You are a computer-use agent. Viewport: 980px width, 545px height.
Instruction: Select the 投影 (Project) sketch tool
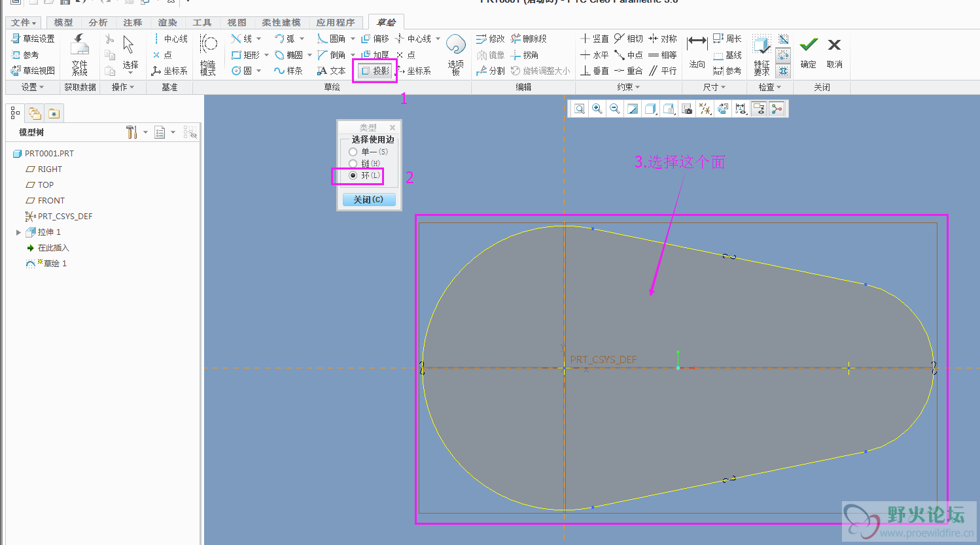376,71
